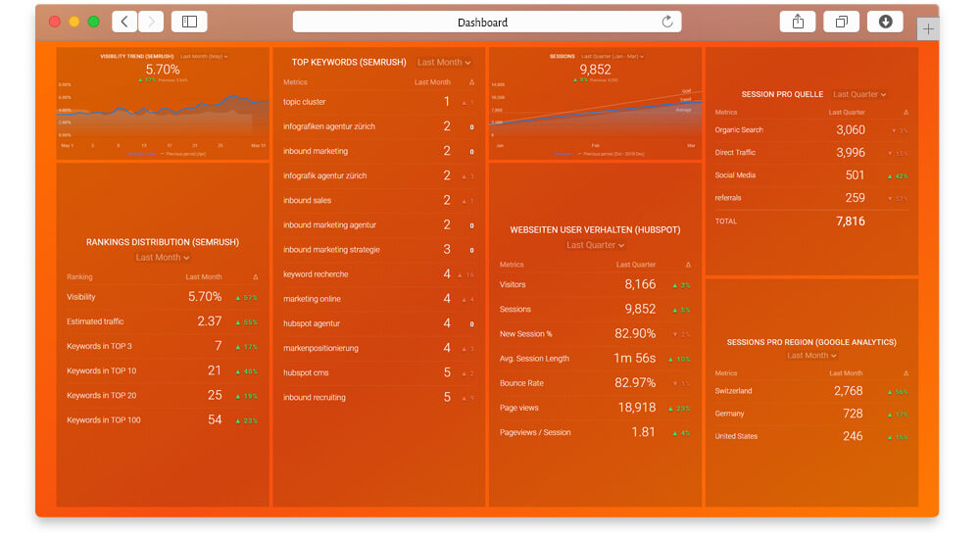Click the browser forward arrow button
Screen dimensions: 980x539
click(x=151, y=22)
